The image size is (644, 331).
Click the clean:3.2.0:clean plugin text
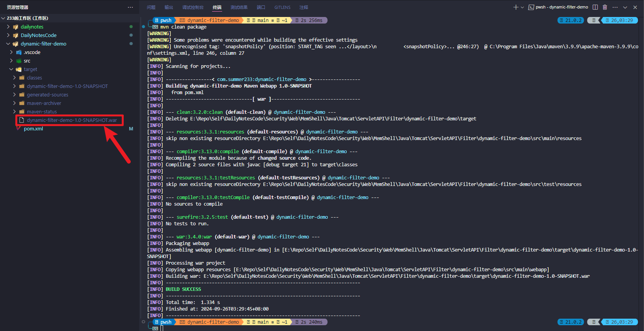click(200, 112)
